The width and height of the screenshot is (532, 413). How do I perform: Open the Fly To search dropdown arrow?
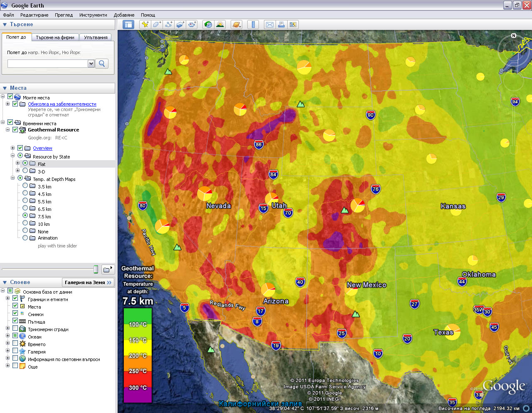[91, 64]
